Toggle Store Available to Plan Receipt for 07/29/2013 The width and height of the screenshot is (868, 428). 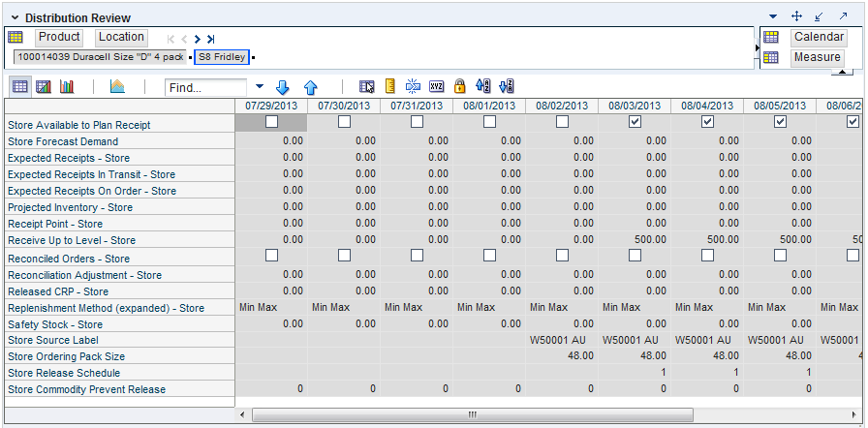tap(271, 122)
